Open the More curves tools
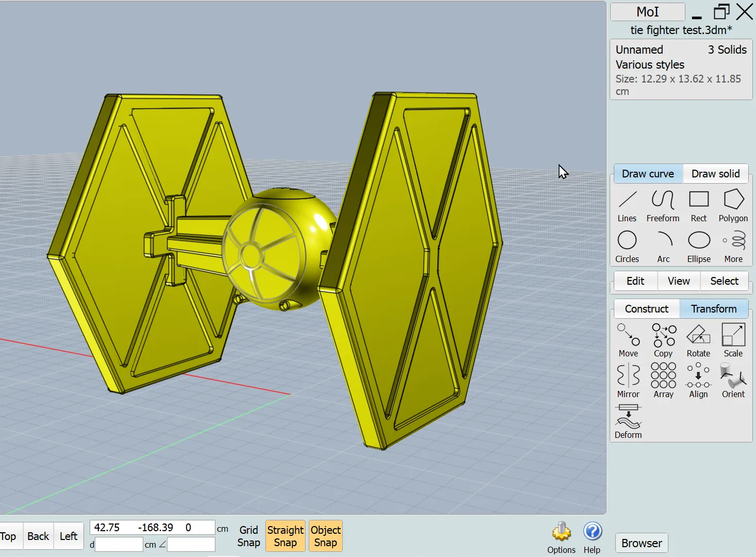Viewport: 756px width, 557px height. [x=733, y=246]
